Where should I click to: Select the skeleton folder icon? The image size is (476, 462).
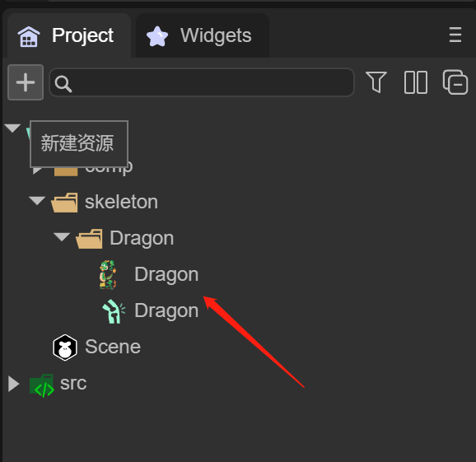[x=65, y=202]
